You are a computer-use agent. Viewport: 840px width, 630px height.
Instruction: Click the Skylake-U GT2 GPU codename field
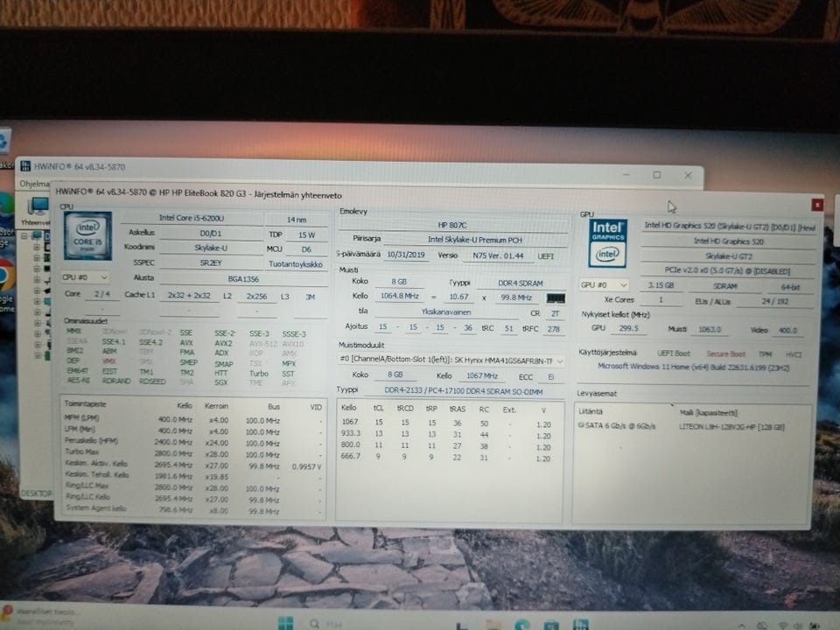728,256
